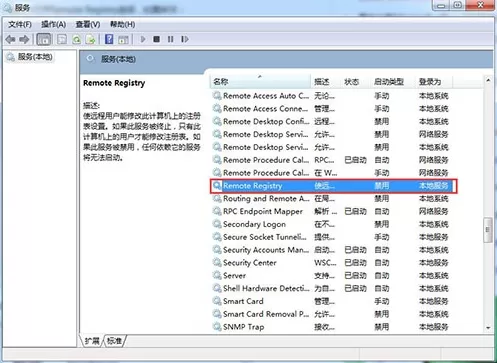The width and height of the screenshot is (497, 363).
Task: Toggle the show/hide action pane icon
Action: pyautogui.click(x=123, y=39)
